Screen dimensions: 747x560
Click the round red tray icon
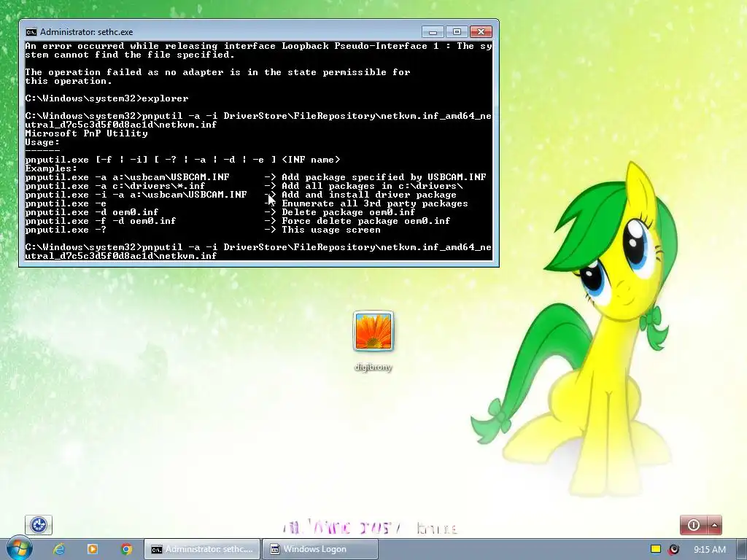click(x=673, y=549)
